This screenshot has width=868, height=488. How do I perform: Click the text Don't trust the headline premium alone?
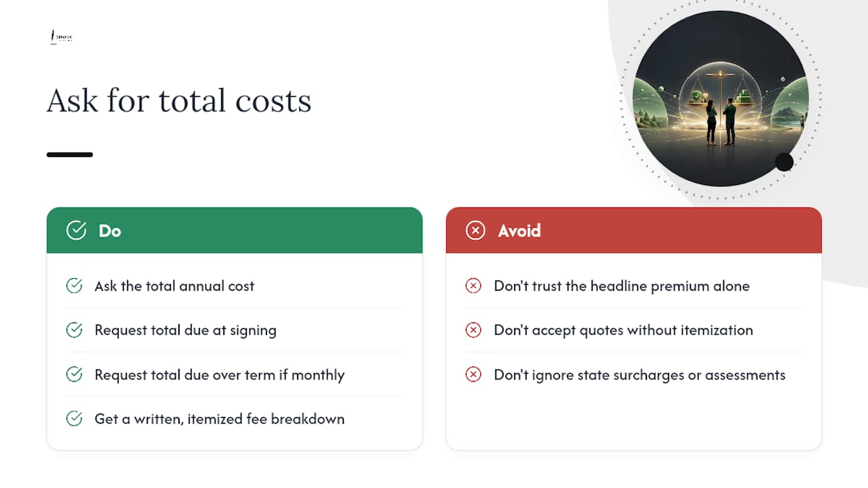pyautogui.click(x=622, y=286)
